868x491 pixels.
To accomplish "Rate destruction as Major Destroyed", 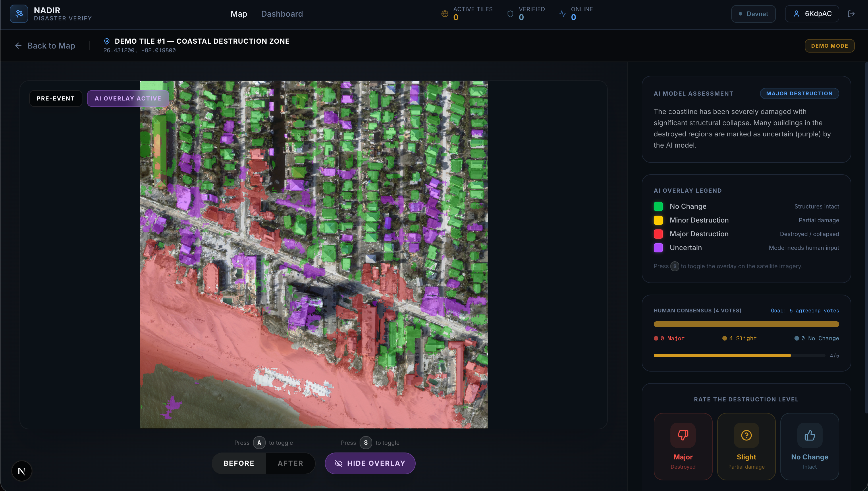I will tap(683, 446).
